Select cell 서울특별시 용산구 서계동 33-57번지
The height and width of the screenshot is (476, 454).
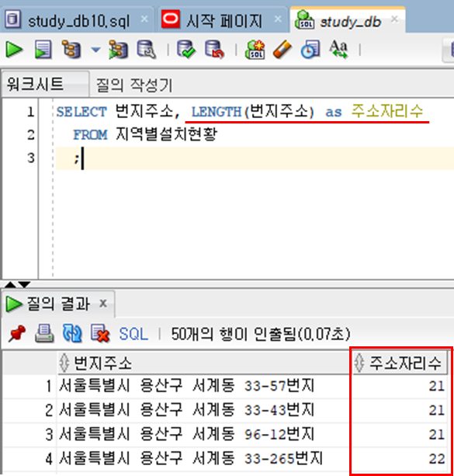(x=203, y=386)
